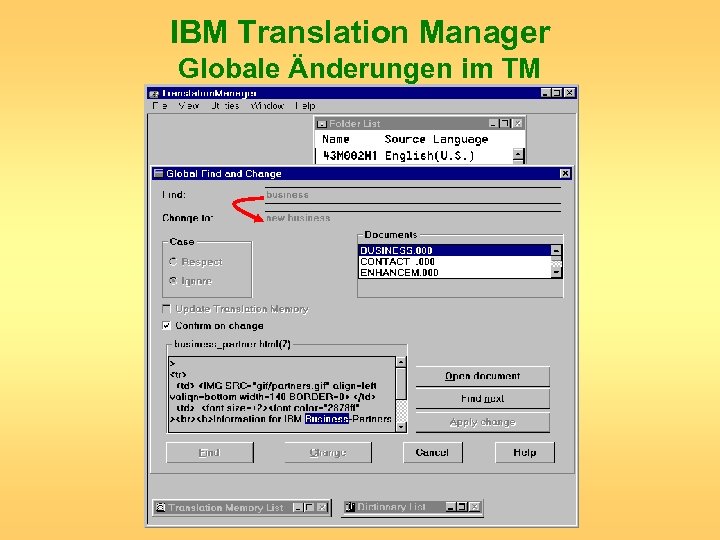This screenshot has width=720, height=540.
Task: Click the Apply change button
Action: (x=483, y=422)
